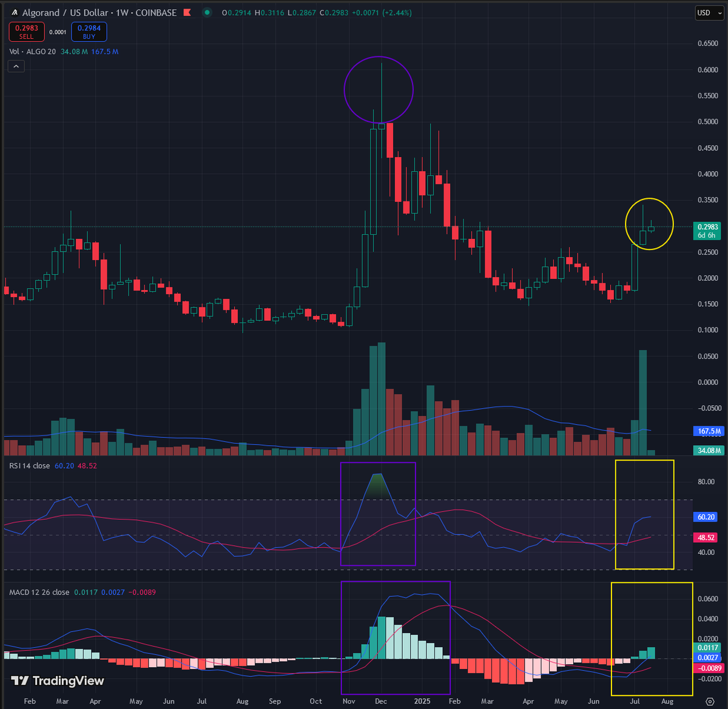This screenshot has width=728, height=709.
Task: Click the open value O0.2914 in the header
Action: (x=235, y=13)
